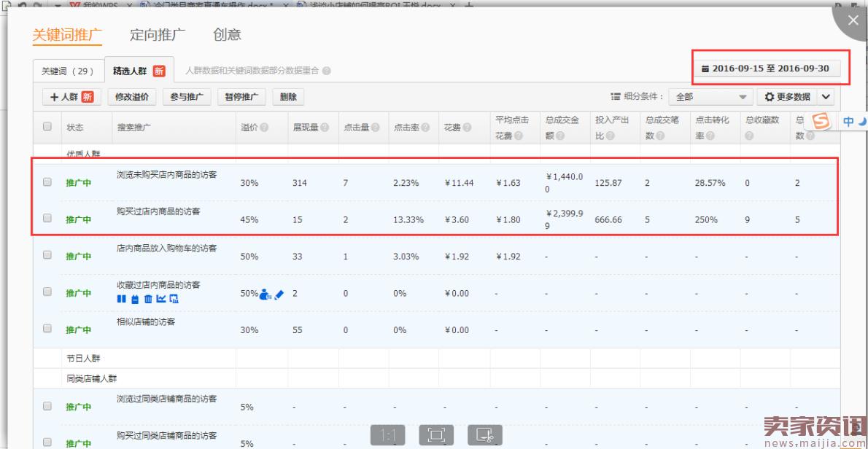Image resolution: width=868 pixels, height=449 pixels.
Task: Switch to the 定向推广 tab
Action: (157, 34)
